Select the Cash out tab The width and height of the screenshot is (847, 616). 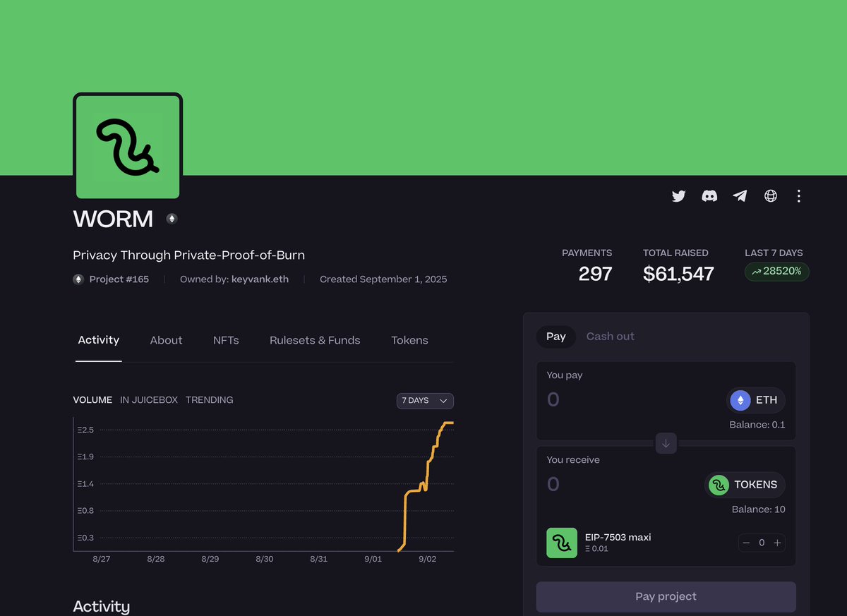coord(611,337)
